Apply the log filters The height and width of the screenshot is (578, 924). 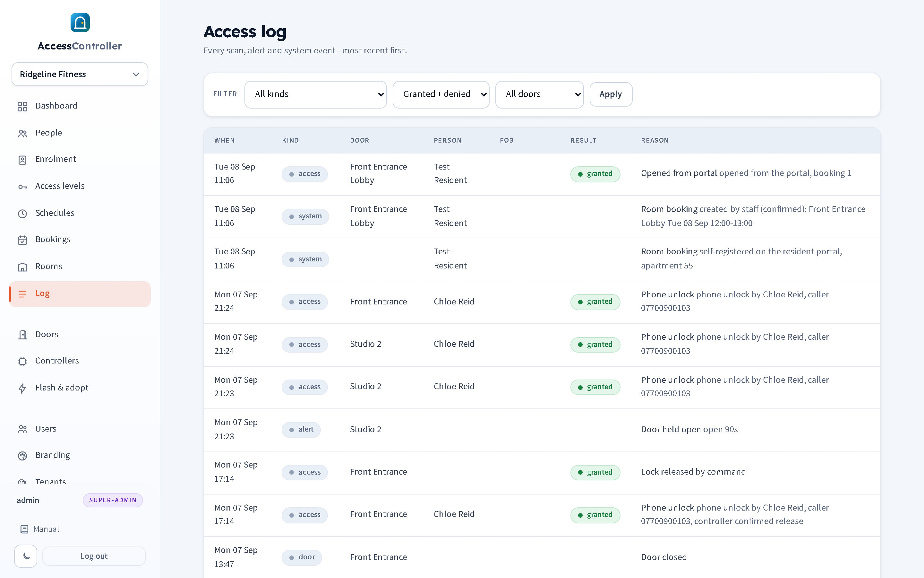pos(611,94)
